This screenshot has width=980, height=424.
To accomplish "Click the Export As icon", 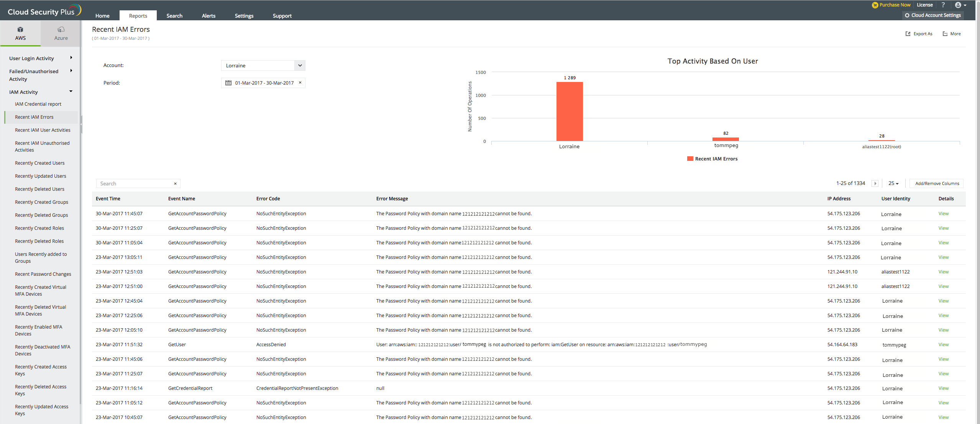I will coord(908,34).
